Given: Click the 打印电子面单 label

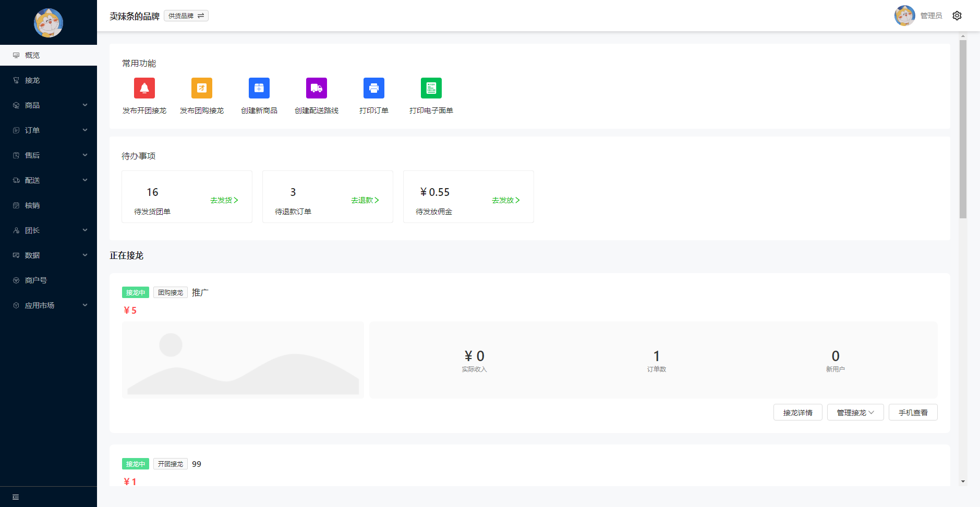Looking at the screenshot, I should [431, 110].
